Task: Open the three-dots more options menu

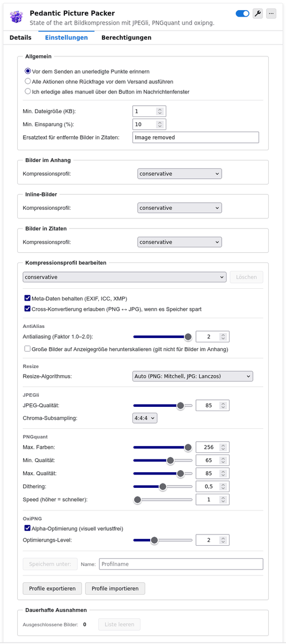Action: pos(272,13)
